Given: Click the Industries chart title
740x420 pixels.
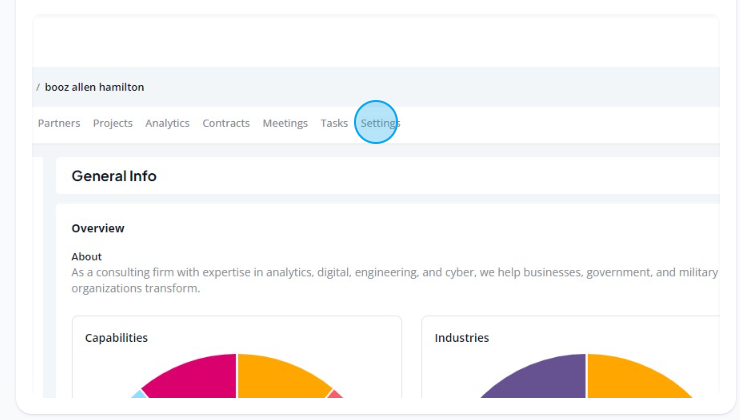Looking at the screenshot, I should pyautogui.click(x=462, y=338).
